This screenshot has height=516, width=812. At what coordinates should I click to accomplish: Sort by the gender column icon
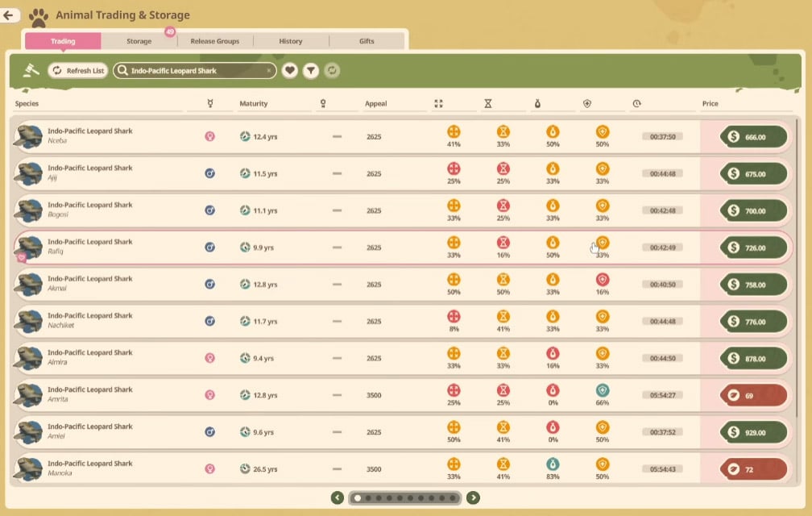209,104
